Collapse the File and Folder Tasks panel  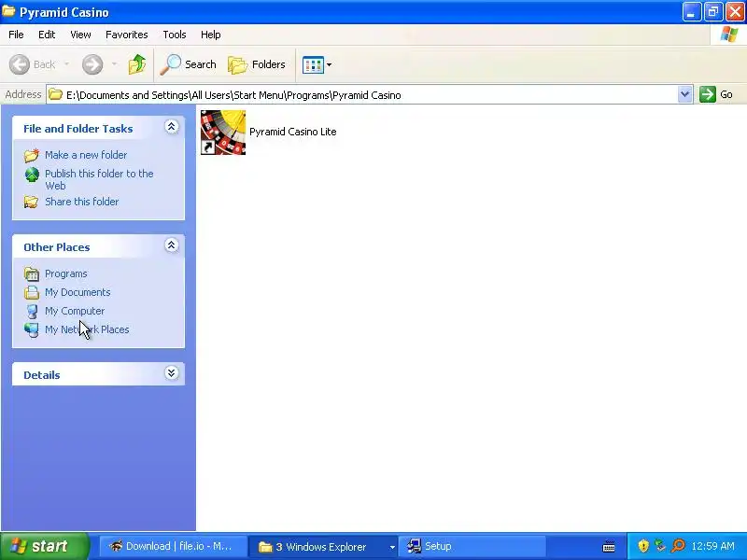click(x=172, y=127)
